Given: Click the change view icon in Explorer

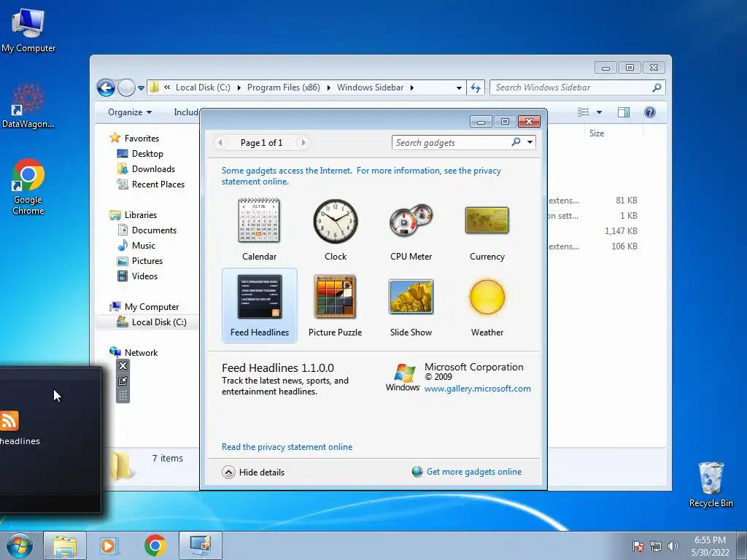Looking at the screenshot, I should (584, 112).
